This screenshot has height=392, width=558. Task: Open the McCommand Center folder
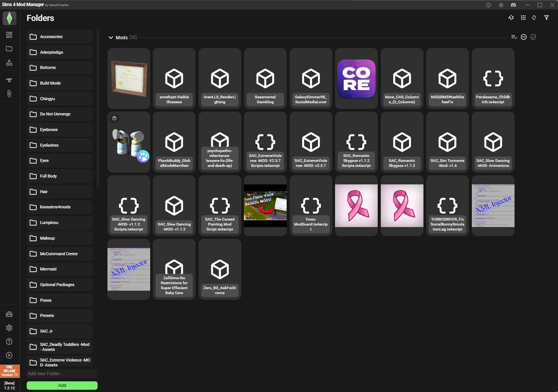coord(60,254)
